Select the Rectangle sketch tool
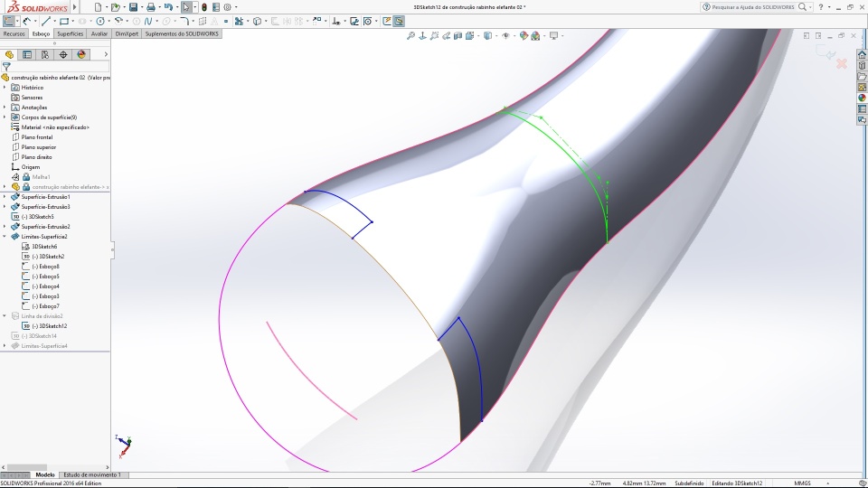The width and height of the screenshot is (868, 488). point(64,21)
